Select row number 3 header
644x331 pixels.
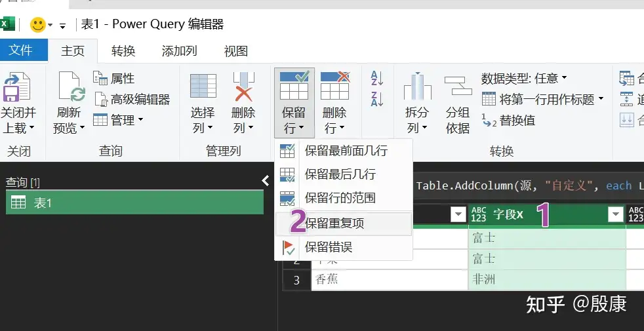click(296, 280)
